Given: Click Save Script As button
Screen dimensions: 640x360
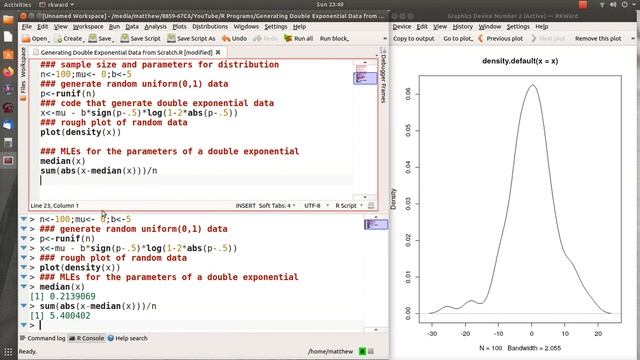Looking at the screenshot, I should click(x=191, y=38).
